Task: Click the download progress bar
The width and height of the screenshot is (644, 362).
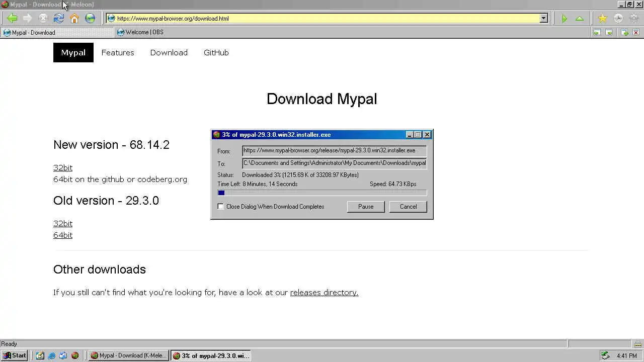Action: 322,193
